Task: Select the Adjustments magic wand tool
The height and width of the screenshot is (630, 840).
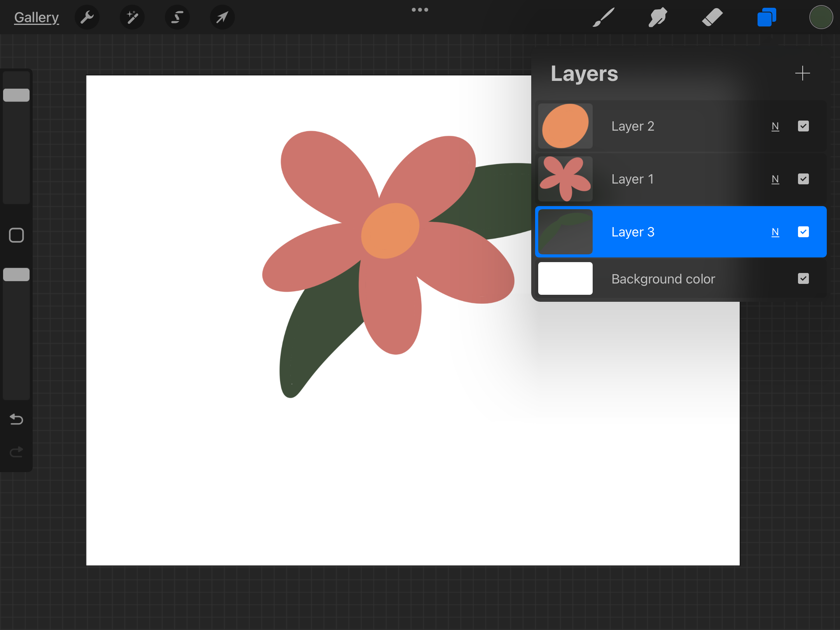Action: [132, 17]
